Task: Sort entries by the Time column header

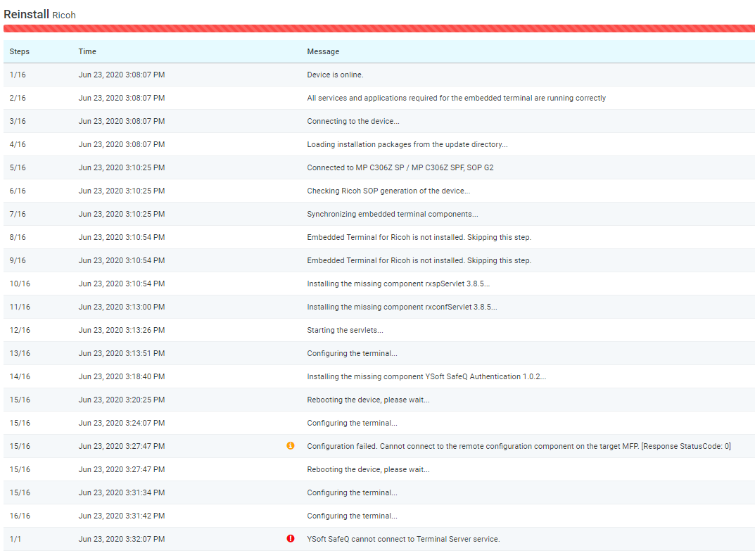Action: tap(86, 51)
